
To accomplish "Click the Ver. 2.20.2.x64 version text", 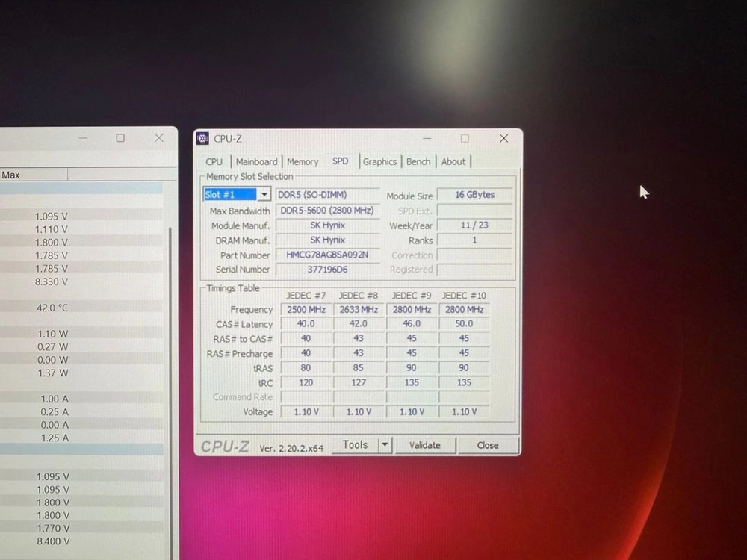I will (291, 448).
